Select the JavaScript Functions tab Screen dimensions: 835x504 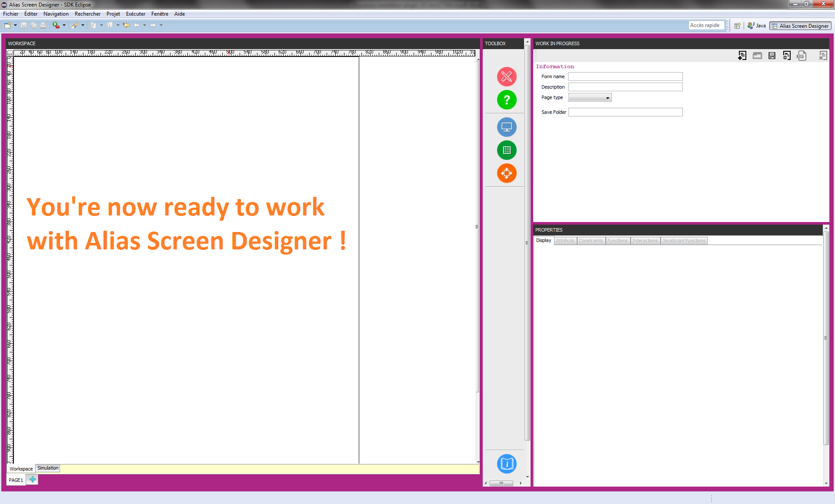pos(684,241)
